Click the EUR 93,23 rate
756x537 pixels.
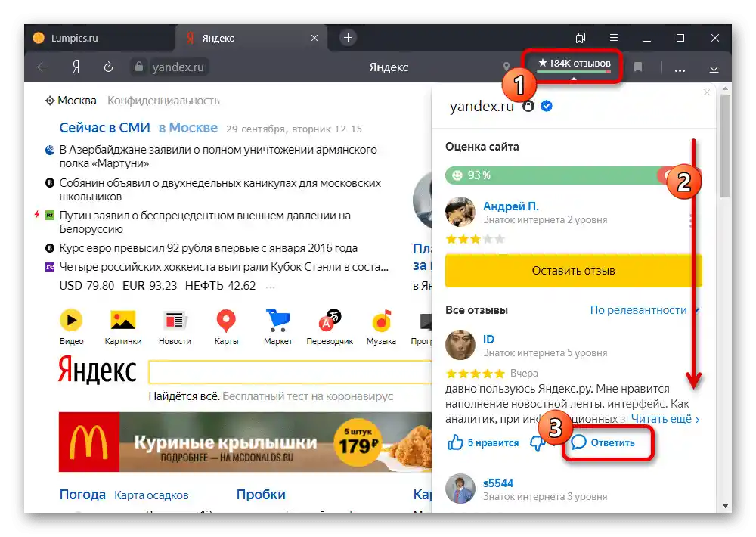150,286
